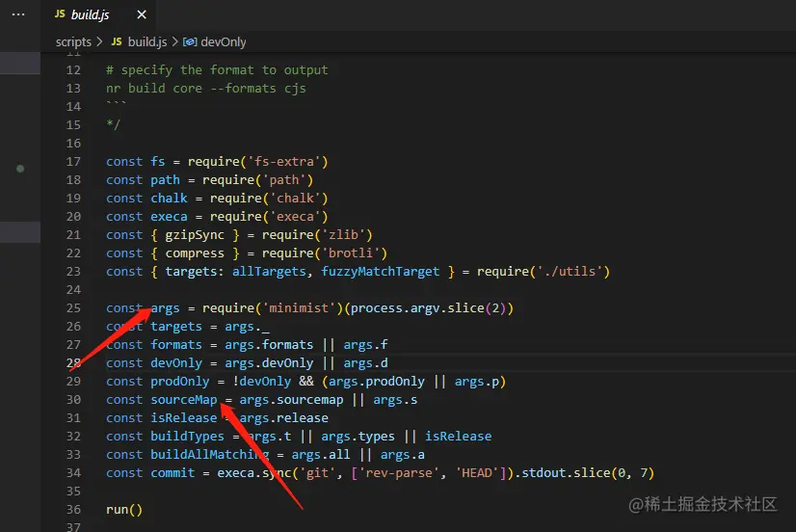The width and height of the screenshot is (796, 532).
Task: Click the 'formats' variable on line 27
Action: pos(176,345)
